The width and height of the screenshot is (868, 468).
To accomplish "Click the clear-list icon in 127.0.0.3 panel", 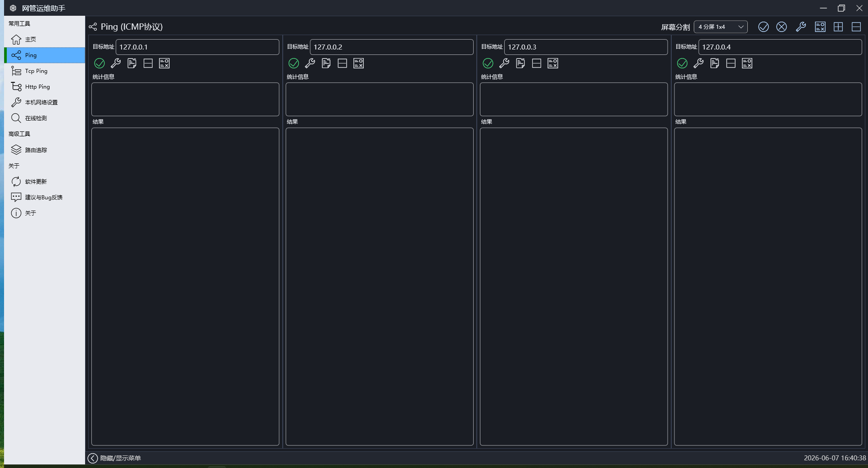I will tap(553, 63).
